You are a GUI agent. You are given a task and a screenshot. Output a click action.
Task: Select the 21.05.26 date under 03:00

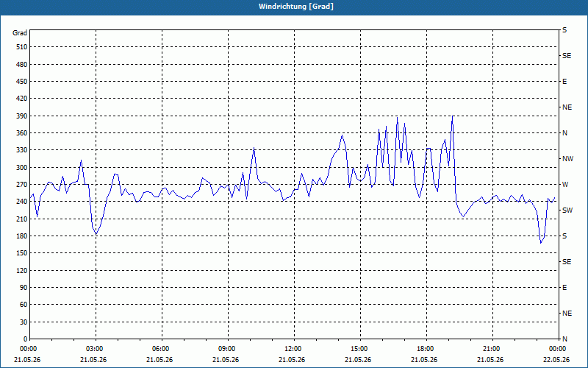(x=93, y=359)
